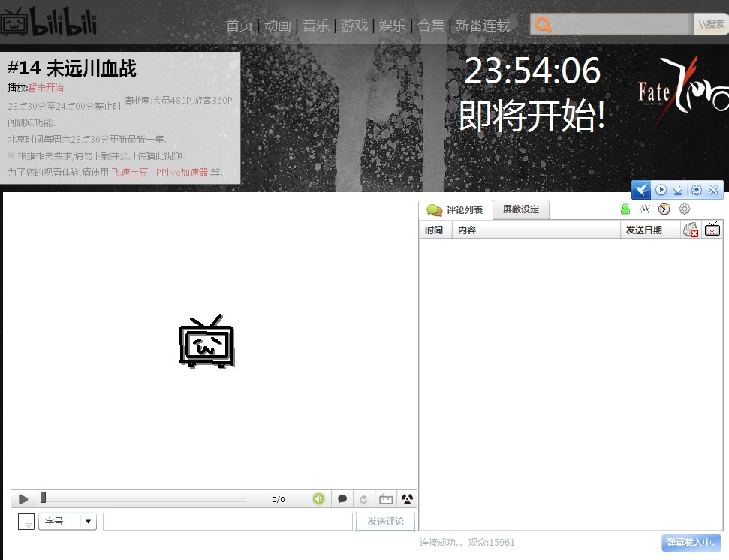Click the AV icon in comment panel
The image size is (729, 560).
645,209
